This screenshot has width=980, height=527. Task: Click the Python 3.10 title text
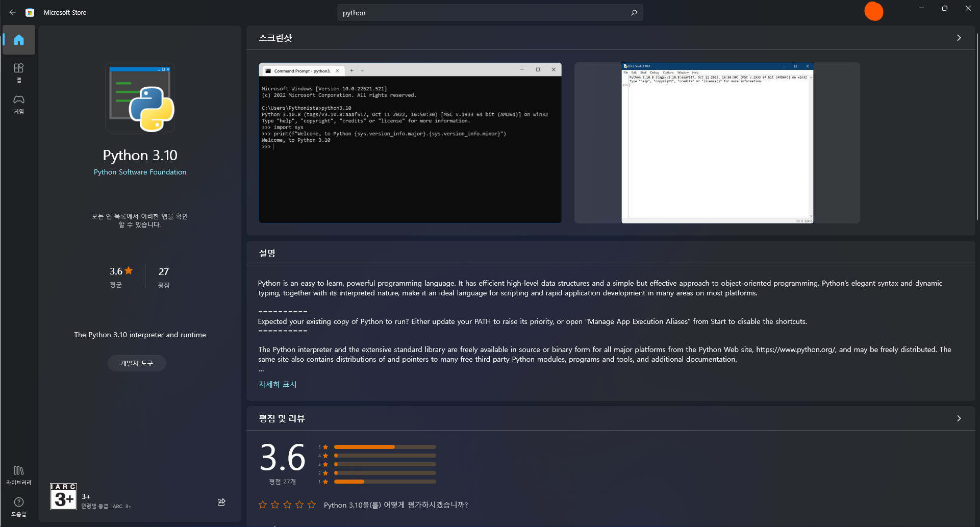click(x=140, y=155)
